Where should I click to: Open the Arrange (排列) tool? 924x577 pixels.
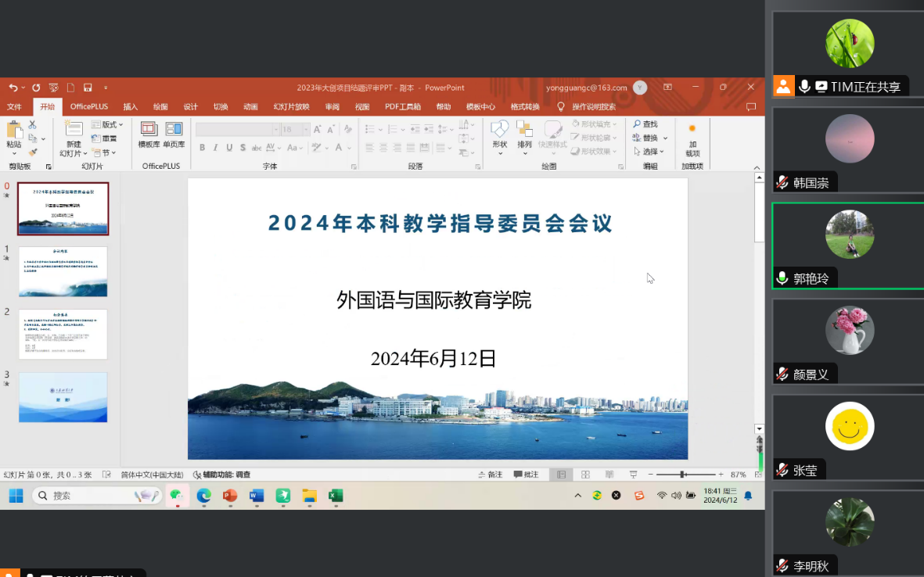pyautogui.click(x=524, y=130)
